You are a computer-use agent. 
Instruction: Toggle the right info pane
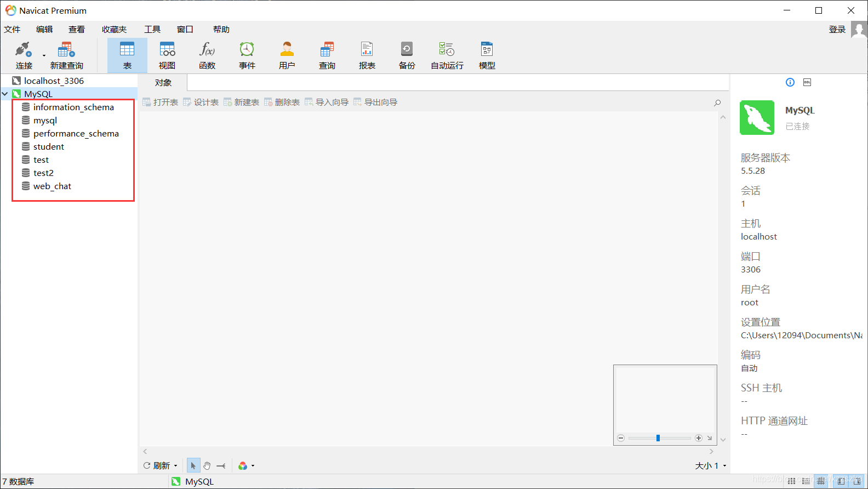click(x=857, y=481)
